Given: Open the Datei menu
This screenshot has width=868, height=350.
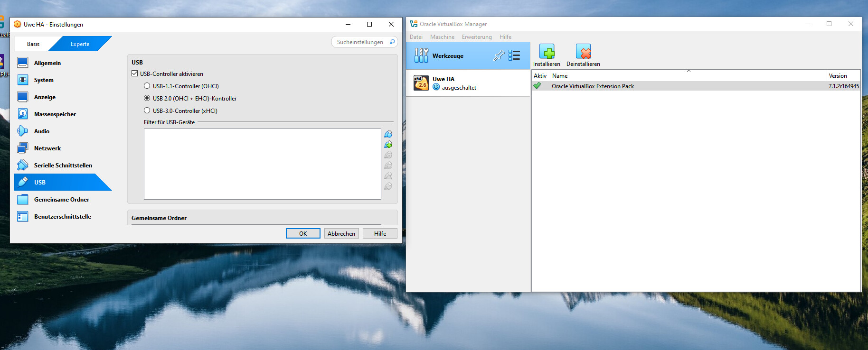Looking at the screenshot, I should 416,37.
